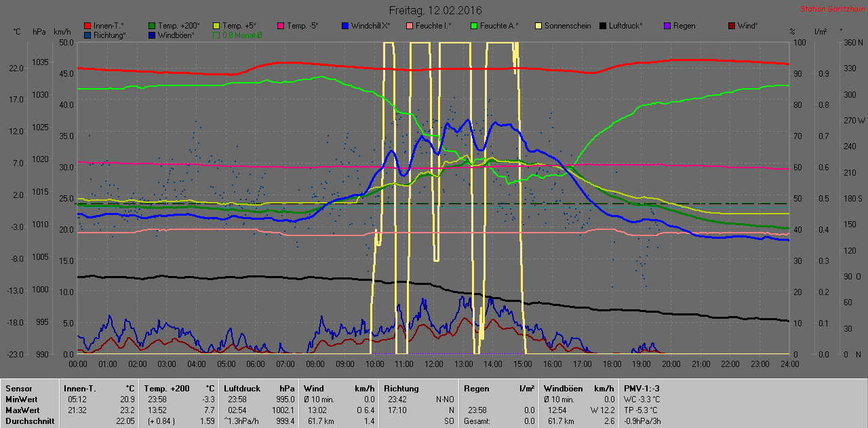Click the purple Regen legend icon

667,26
